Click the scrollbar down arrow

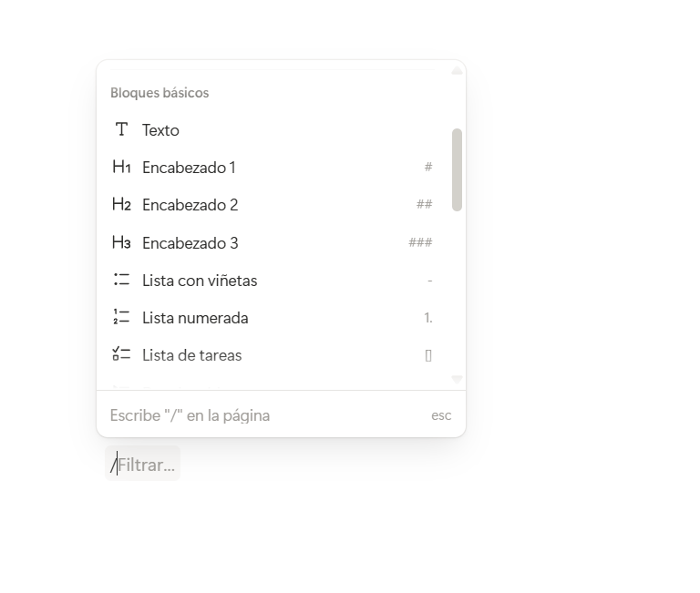click(457, 379)
